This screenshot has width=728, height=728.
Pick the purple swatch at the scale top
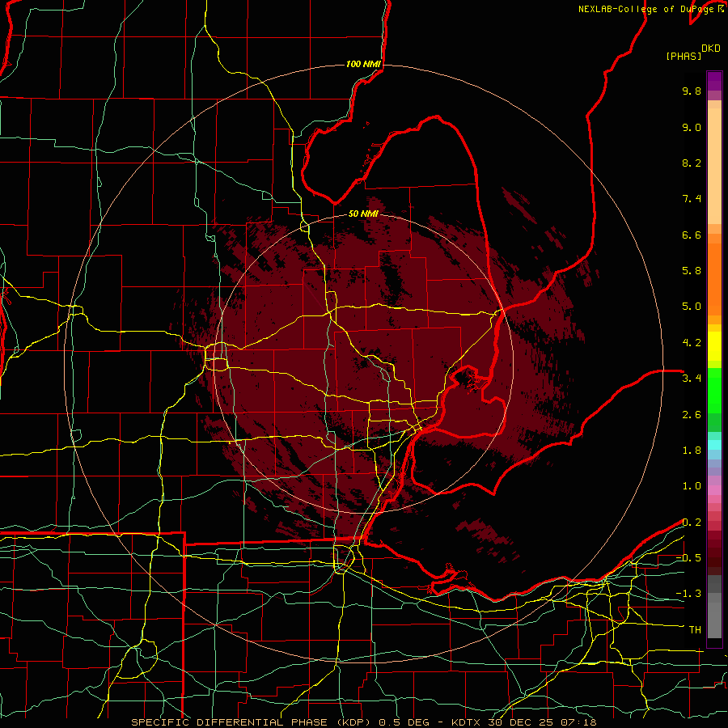[x=714, y=81]
